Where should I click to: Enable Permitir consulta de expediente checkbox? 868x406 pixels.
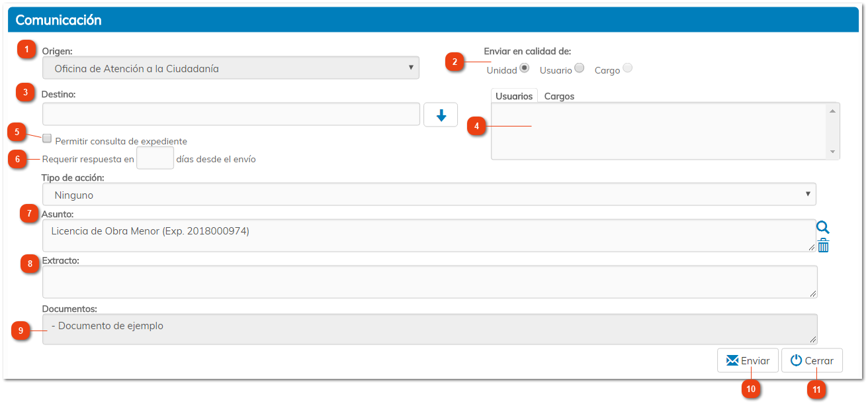pos(47,138)
